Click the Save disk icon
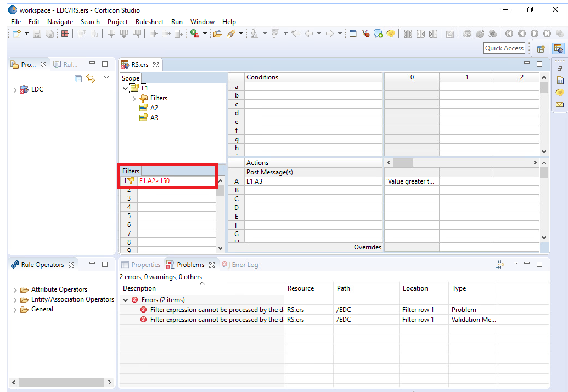Screen dimensions: 568x392 [37, 33]
